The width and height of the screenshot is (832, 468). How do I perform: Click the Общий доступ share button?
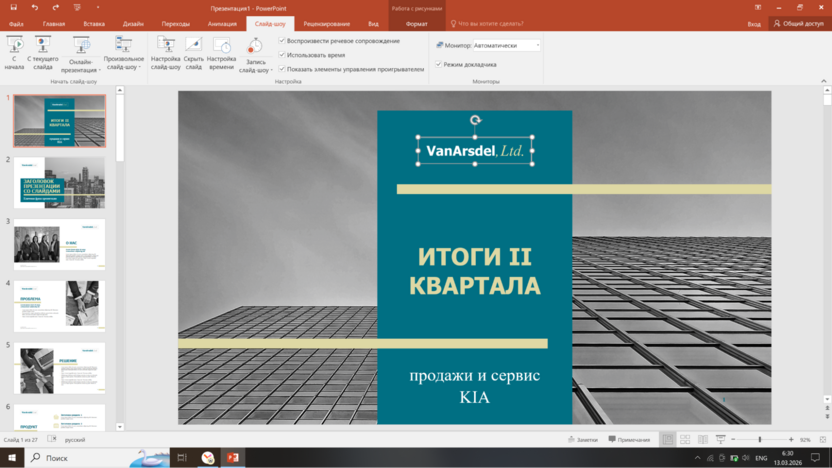(798, 24)
